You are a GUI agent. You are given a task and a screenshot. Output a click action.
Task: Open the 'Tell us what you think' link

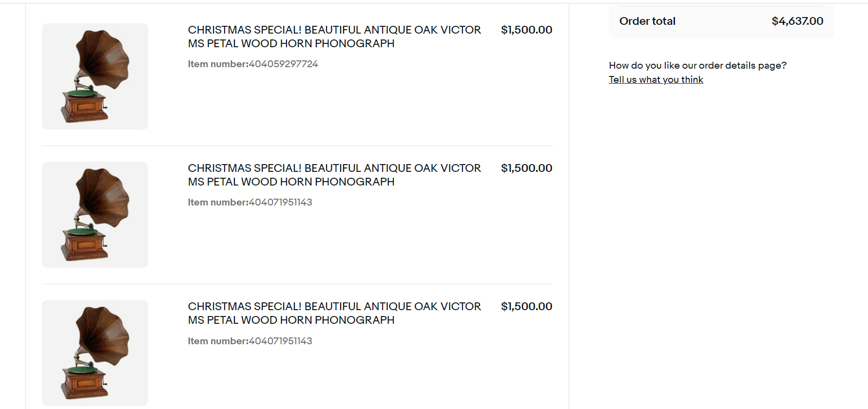(656, 79)
